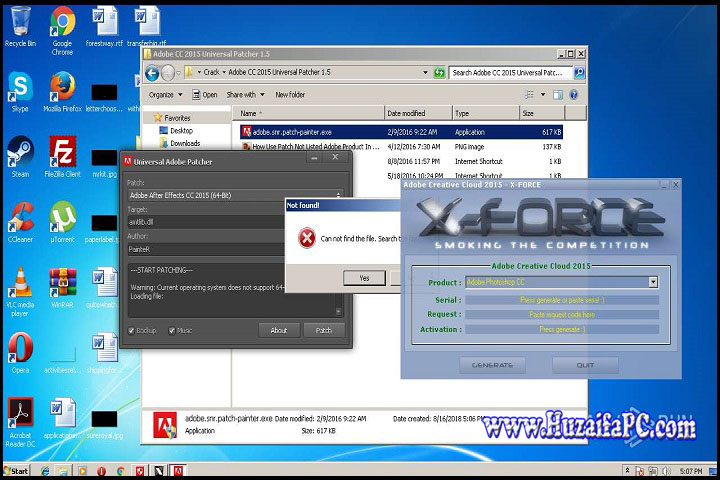Toggle the Explorer preview pane icon
This screenshot has width=720, height=480.
(558, 95)
